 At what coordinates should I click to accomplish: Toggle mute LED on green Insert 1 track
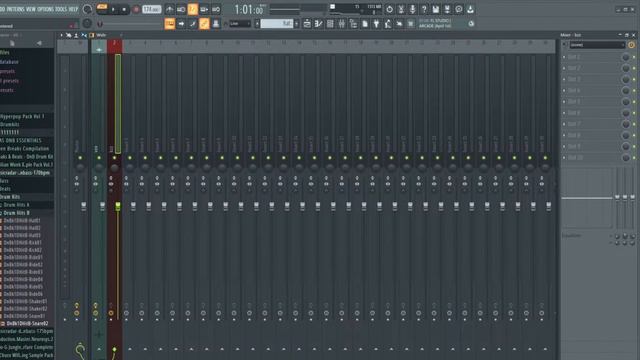pos(99,158)
